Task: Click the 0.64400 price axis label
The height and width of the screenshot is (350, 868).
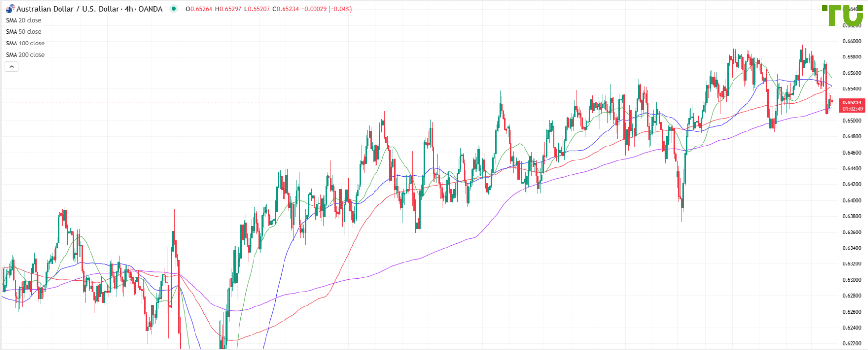Action: [x=852, y=169]
